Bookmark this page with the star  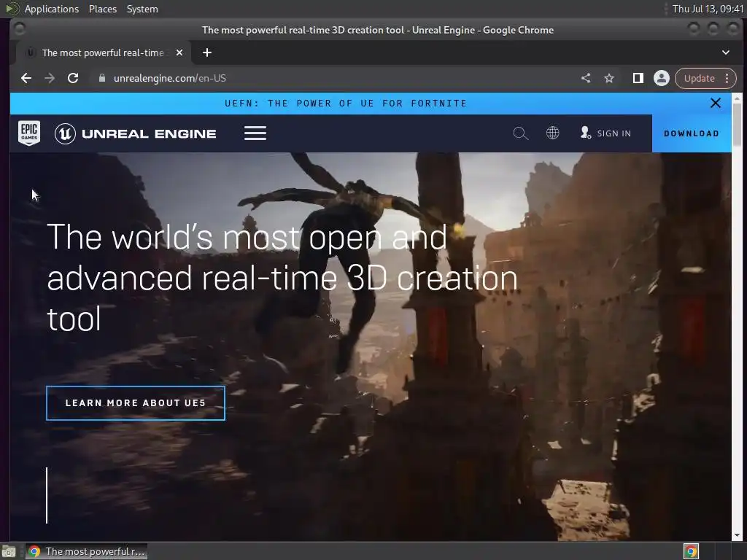coord(609,78)
